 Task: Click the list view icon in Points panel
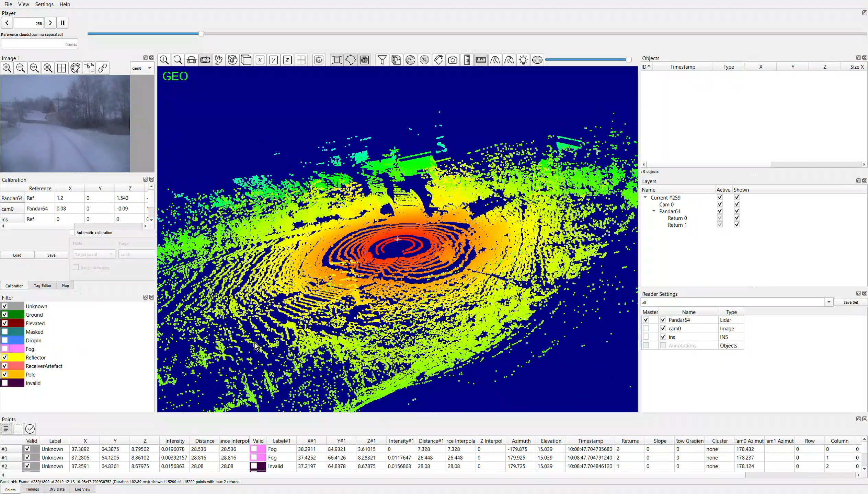click(6, 428)
